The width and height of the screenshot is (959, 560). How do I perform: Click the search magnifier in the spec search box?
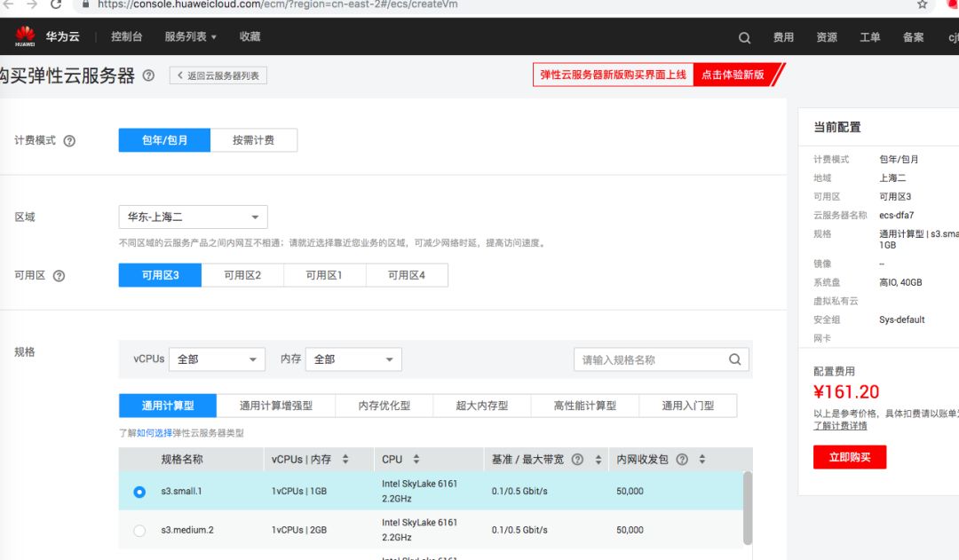(734, 359)
